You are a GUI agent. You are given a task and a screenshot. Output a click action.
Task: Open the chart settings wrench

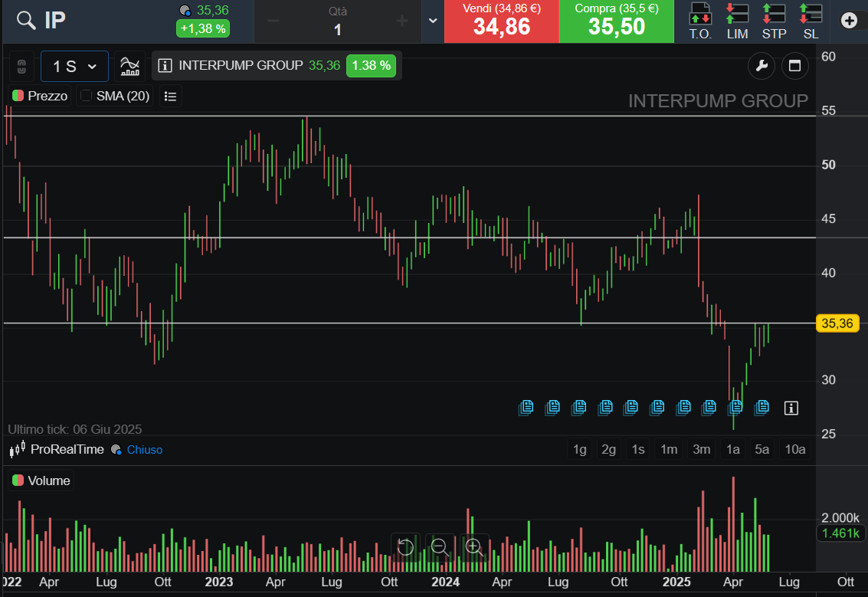(x=762, y=66)
